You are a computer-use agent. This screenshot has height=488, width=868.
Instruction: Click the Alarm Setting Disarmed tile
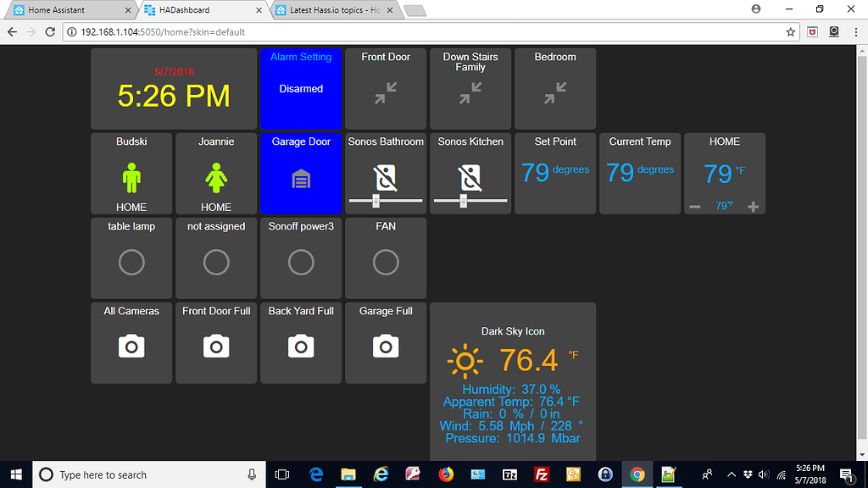[x=301, y=88]
